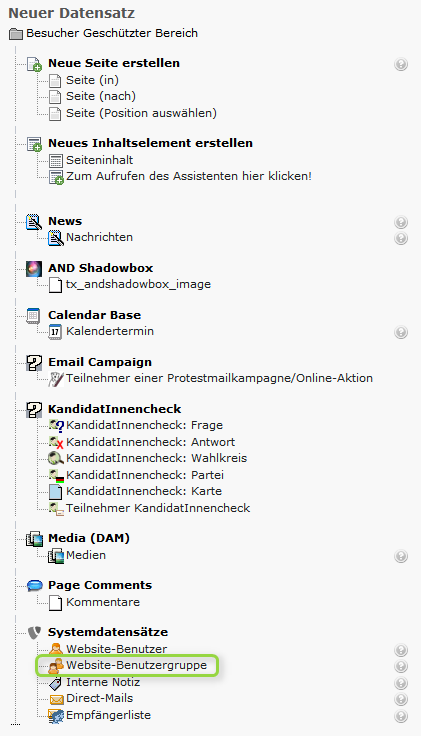This screenshot has height=736, width=421.
Task: Create a new Interne Notiz record
Action: click(103, 682)
